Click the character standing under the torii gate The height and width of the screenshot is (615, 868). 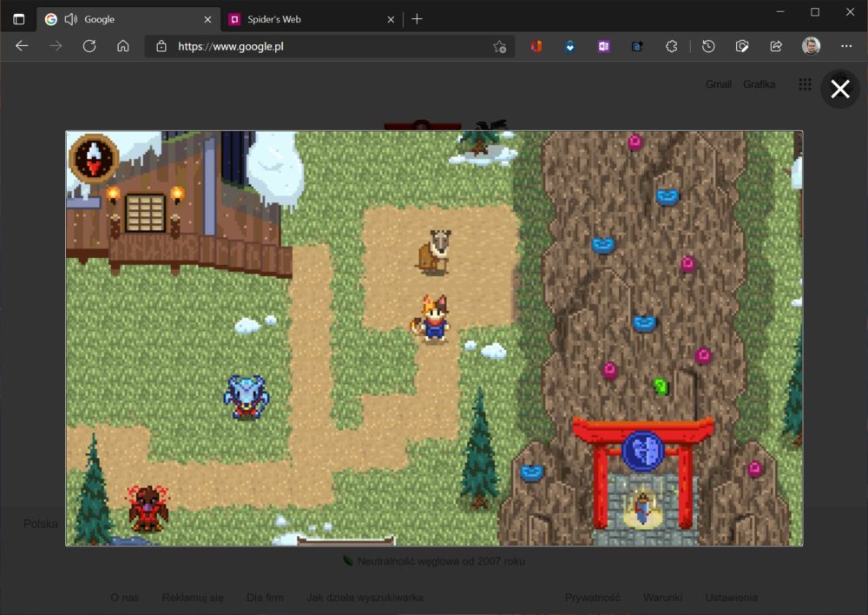[642, 507]
